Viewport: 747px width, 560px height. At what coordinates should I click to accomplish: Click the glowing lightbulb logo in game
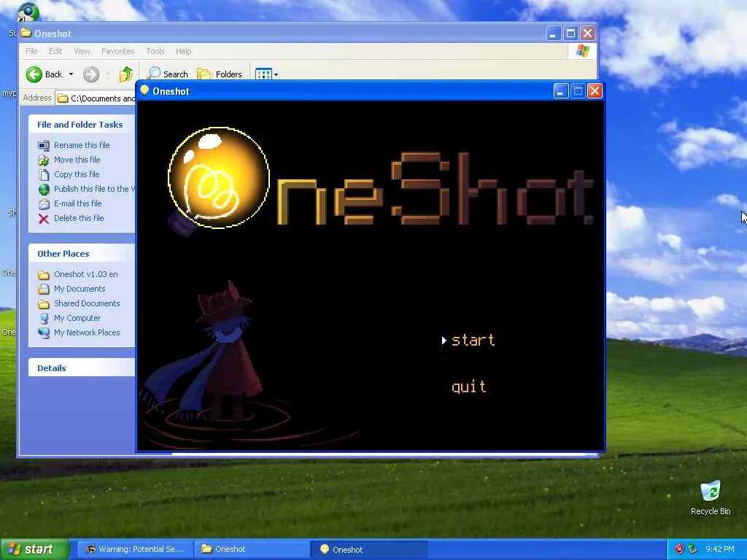219,178
